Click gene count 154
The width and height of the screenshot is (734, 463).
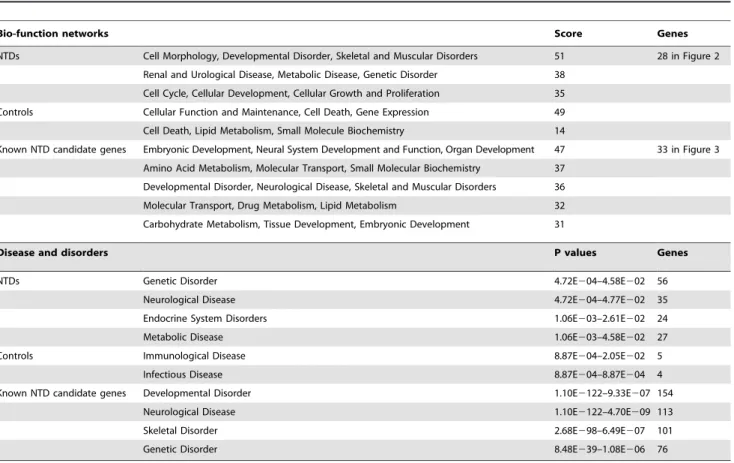(665, 394)
